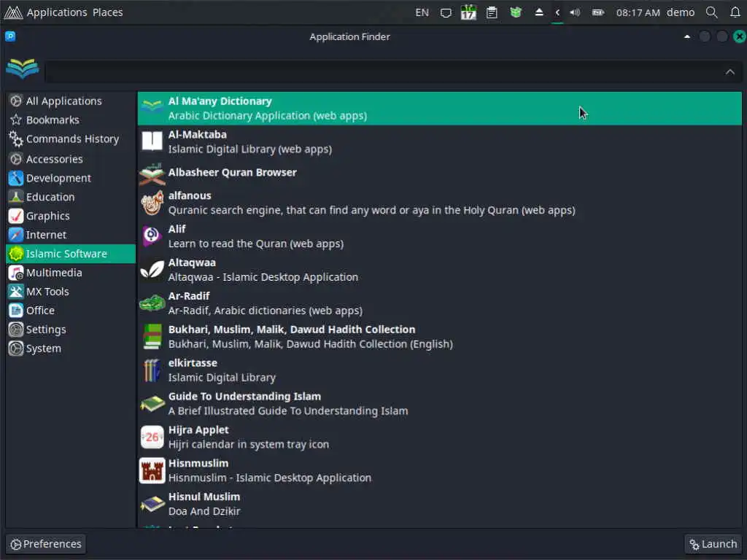Click the Guide To Understanding Islam icon

(x=152, y=403)
